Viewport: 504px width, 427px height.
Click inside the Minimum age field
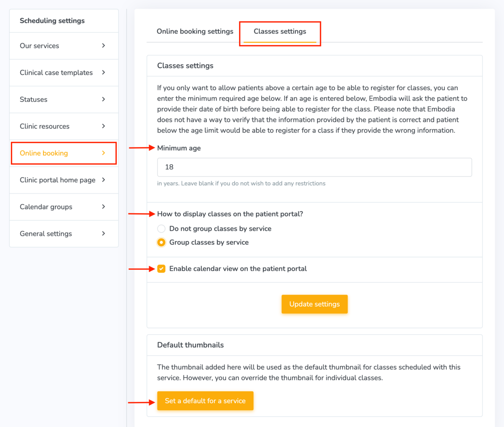(x=314, y=167)
